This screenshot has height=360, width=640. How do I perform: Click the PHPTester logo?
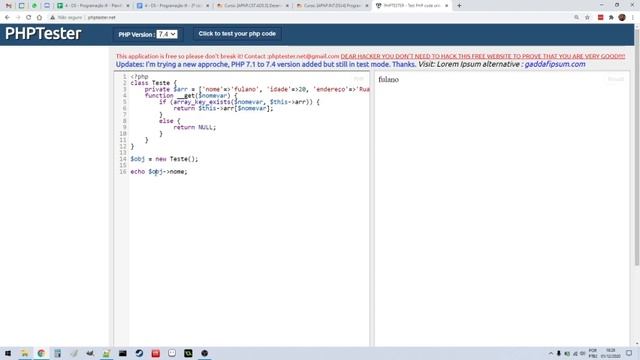43,33
